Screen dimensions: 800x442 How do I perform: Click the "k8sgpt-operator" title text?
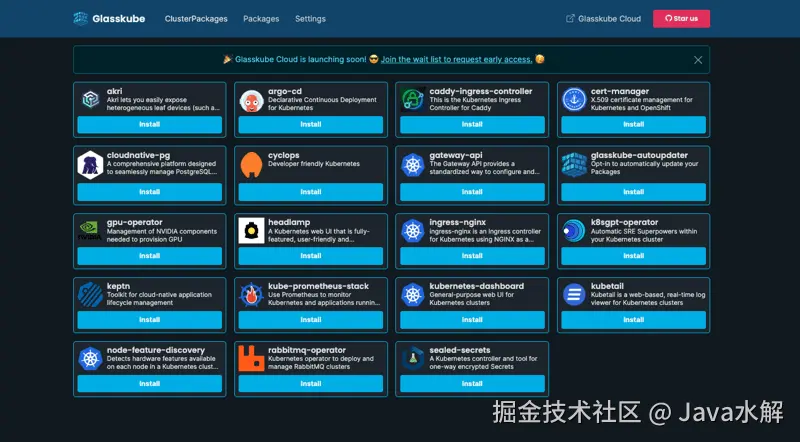point(624,223)
